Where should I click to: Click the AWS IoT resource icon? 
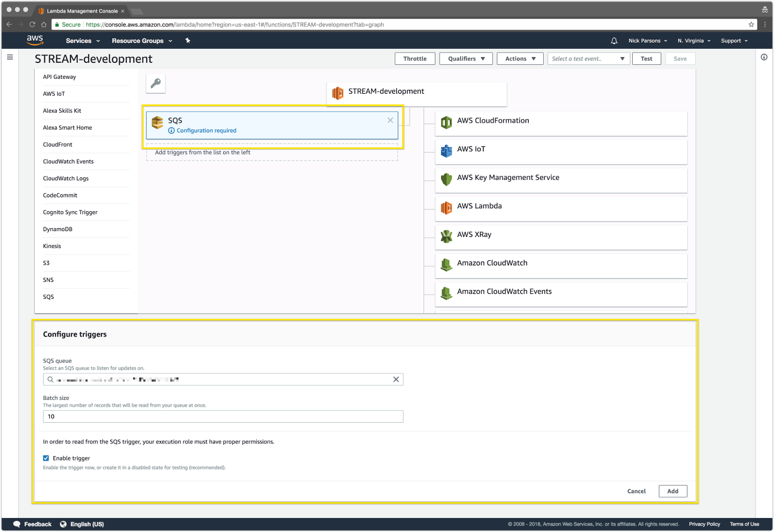(447, 151)
